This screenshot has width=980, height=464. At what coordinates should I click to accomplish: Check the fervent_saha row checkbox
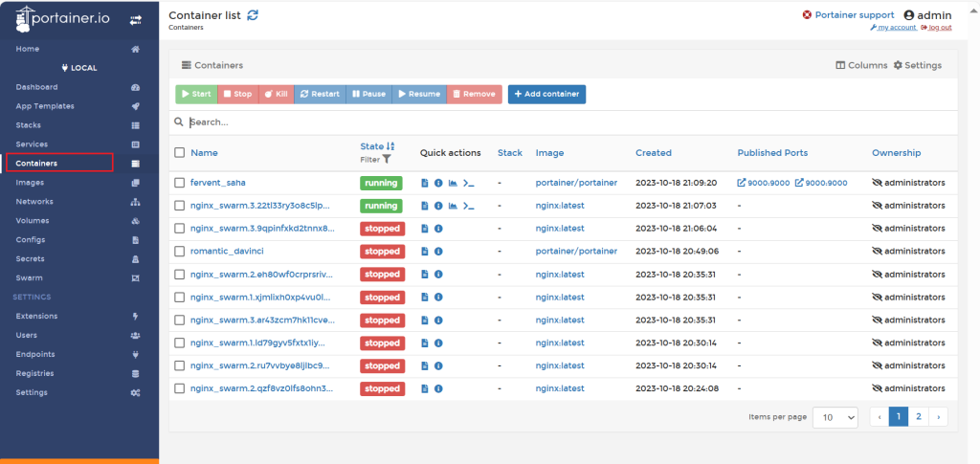coord(179,183)
